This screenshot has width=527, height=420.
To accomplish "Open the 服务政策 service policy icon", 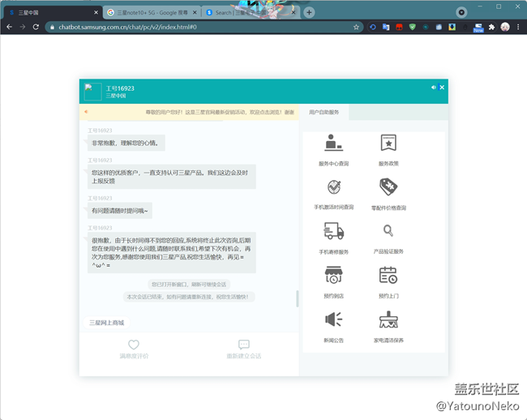I will [x=388, y=143].
